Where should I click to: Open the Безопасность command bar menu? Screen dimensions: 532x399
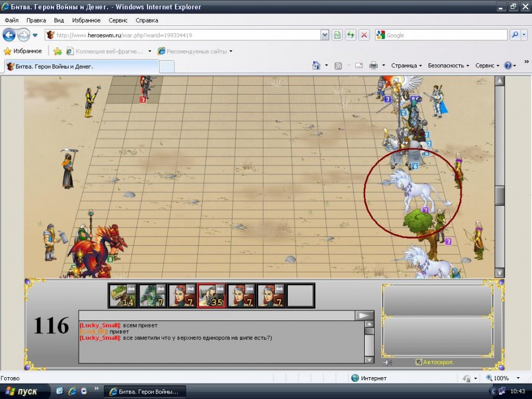pyautogui.click(x=448, y=66)
